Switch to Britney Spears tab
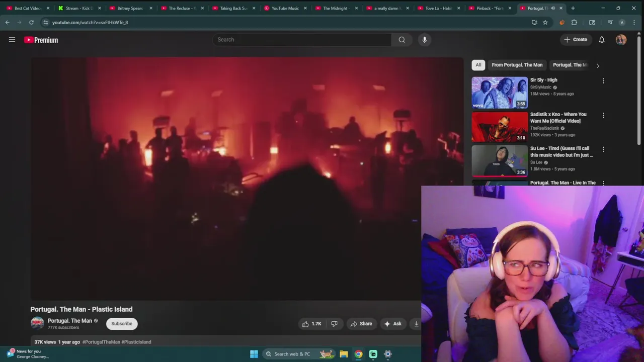The image size is (644, 362). tap(130, 8)
